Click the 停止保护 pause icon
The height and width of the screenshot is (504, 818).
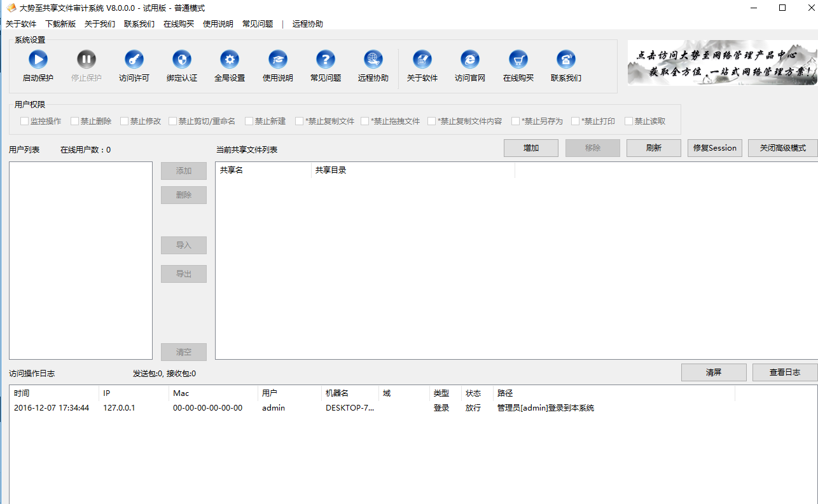click(87, 60)
